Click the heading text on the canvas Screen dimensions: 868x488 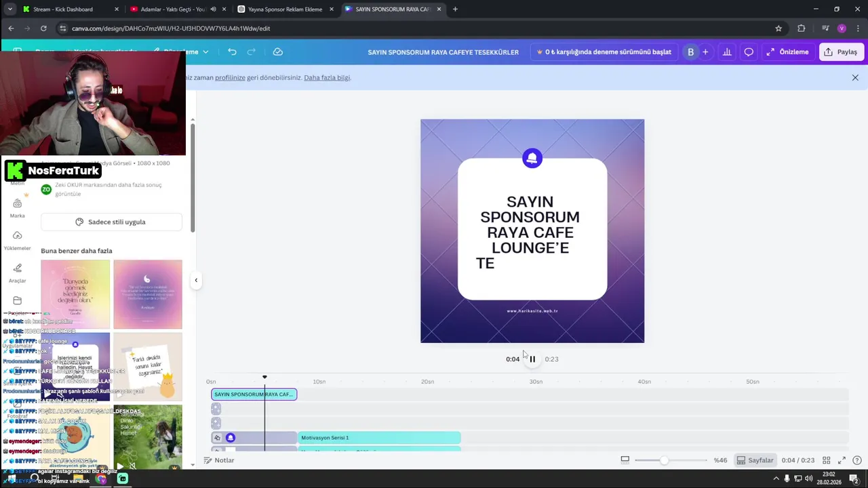pyautogui.click(x=530, y=232)
